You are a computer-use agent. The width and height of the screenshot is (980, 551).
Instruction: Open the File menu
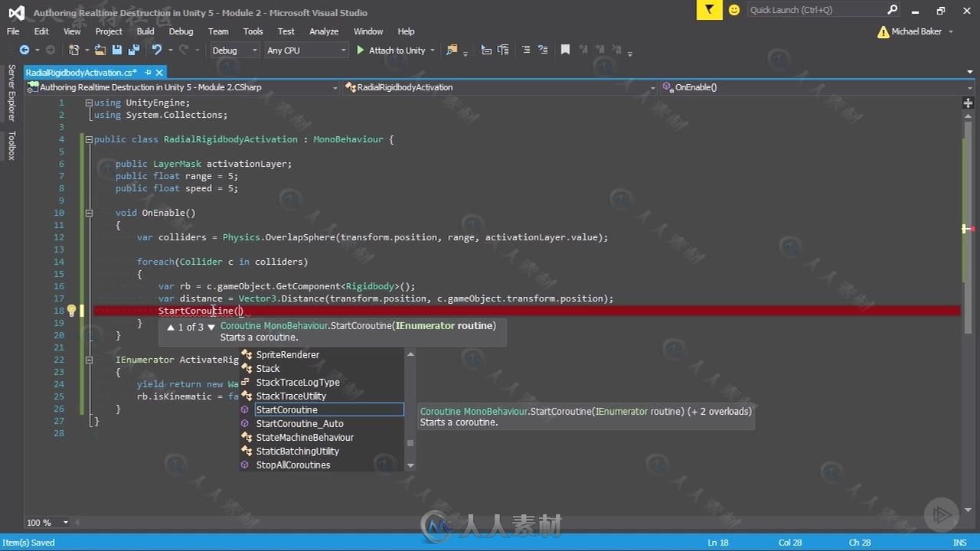point(13,31)
